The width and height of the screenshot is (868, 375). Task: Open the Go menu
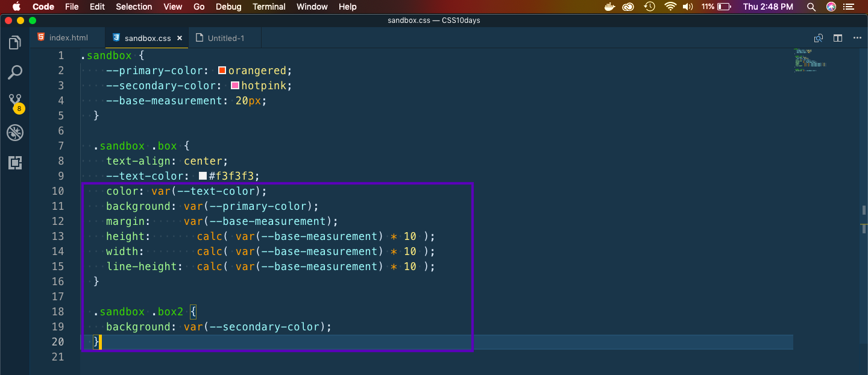tap(199, 7)
